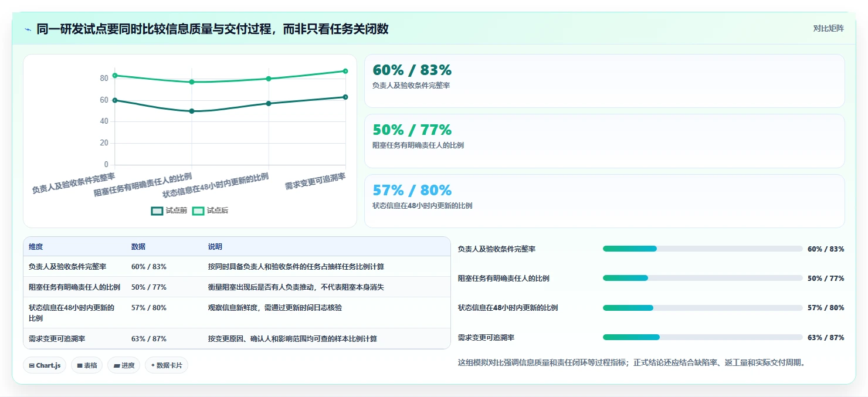Click the 负责人及验收条件完整率 table row label
Screen dimensions: 868x397
67,267
